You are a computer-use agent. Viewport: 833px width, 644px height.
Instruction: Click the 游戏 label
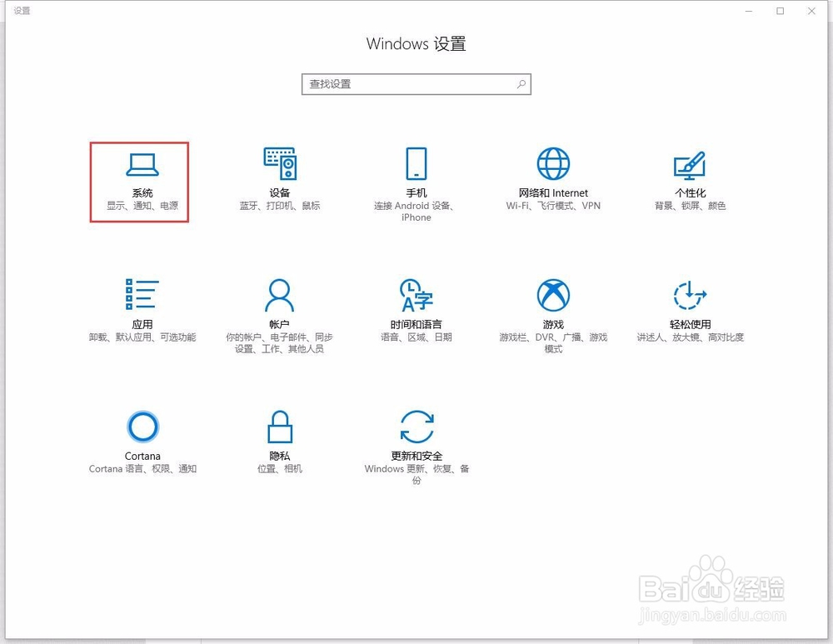(553, 324)
